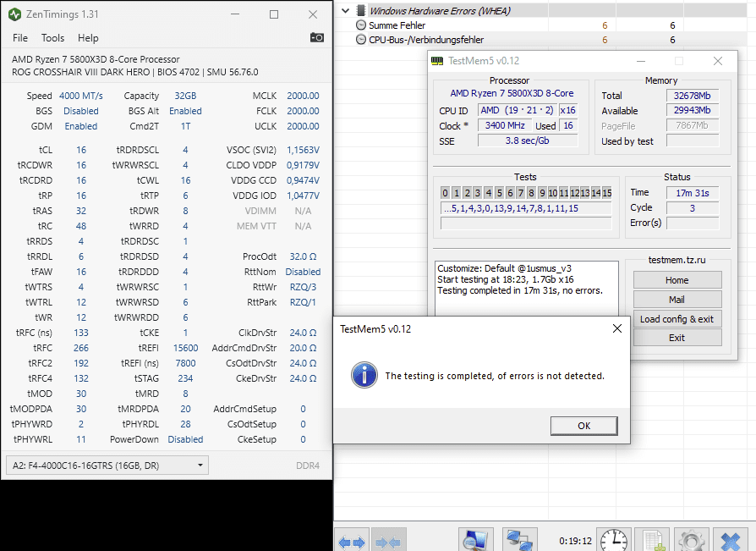
Task: Click the Available 29943Mb memory field
Action: (693, 111)
